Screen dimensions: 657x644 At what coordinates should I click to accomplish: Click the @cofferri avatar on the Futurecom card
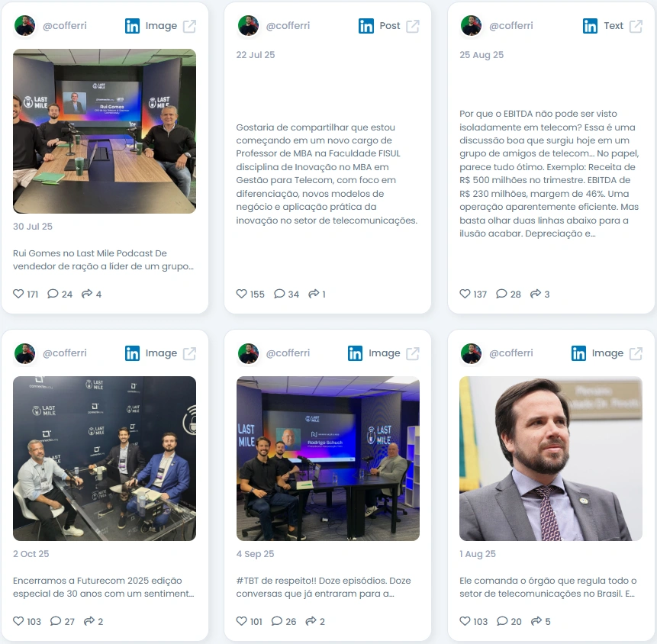click(x=24, y=353)
